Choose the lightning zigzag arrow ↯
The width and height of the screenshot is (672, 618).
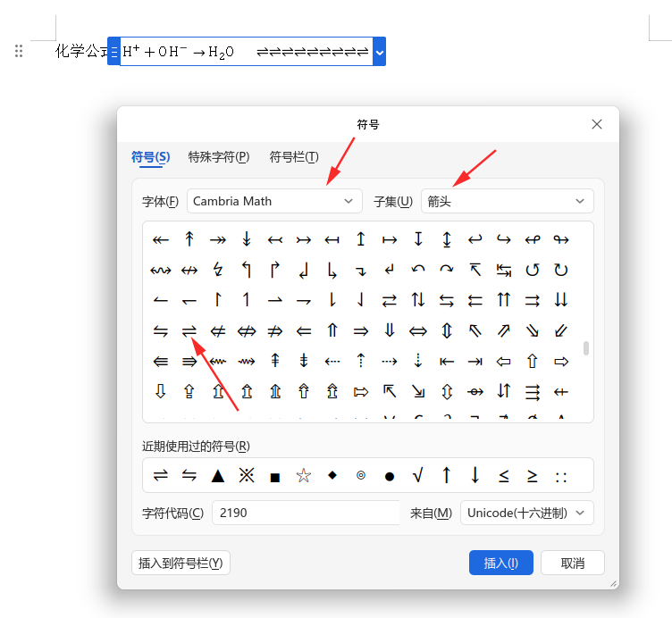[218, 270]
